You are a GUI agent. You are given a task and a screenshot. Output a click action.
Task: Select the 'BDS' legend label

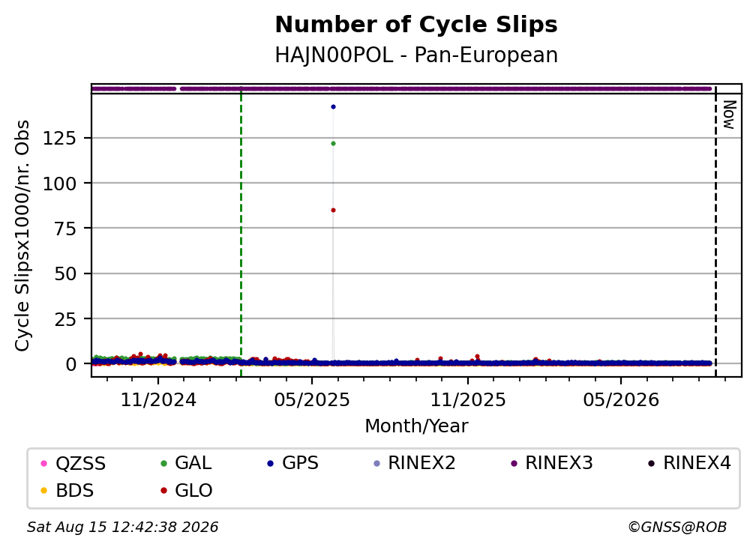tap(75, 491)
